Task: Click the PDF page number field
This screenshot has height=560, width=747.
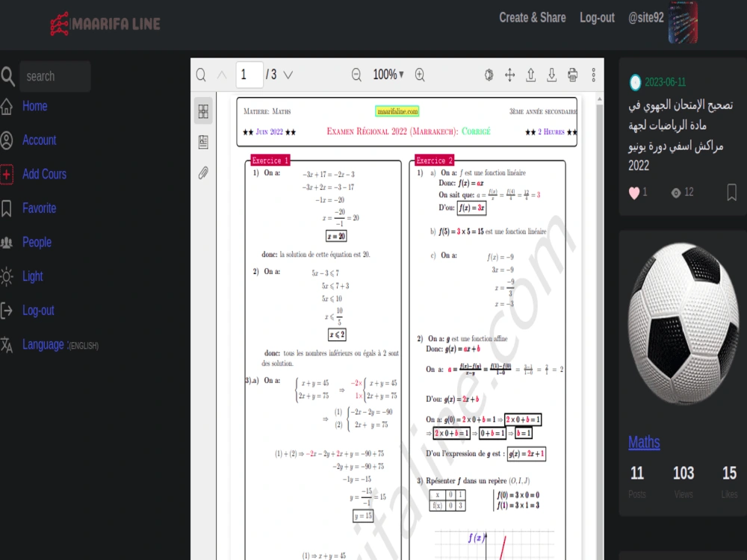Action: click(249, 75)
